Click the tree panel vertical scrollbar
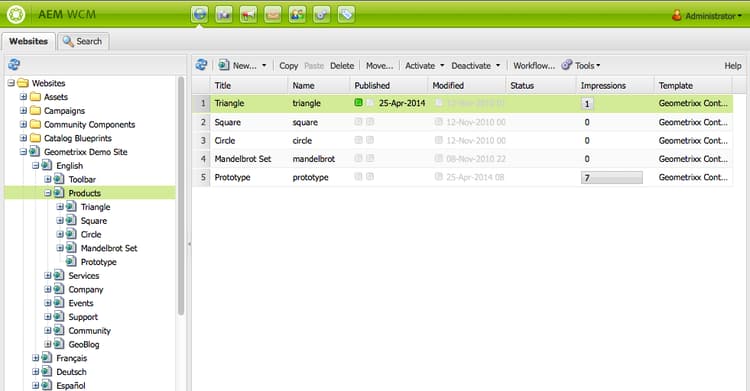750x391 pixels. 181,195
